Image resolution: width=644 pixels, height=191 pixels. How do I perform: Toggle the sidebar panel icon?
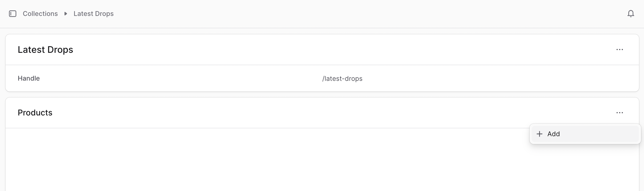click(x=13, y=14)
